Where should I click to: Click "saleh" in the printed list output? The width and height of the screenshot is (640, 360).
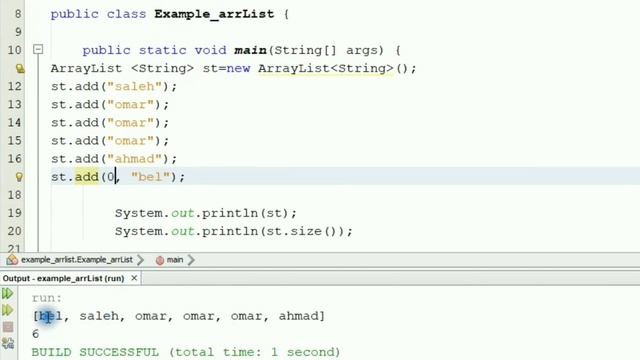[99, 316]
